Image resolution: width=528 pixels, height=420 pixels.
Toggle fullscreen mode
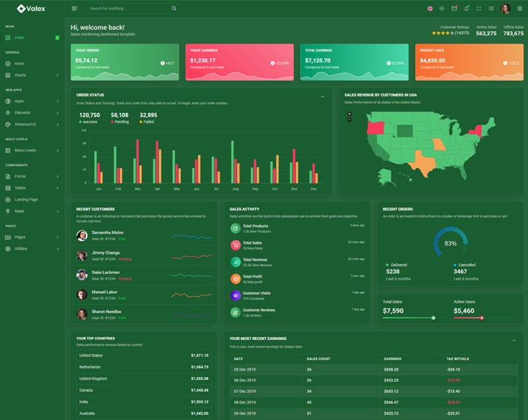coord(479,9)
